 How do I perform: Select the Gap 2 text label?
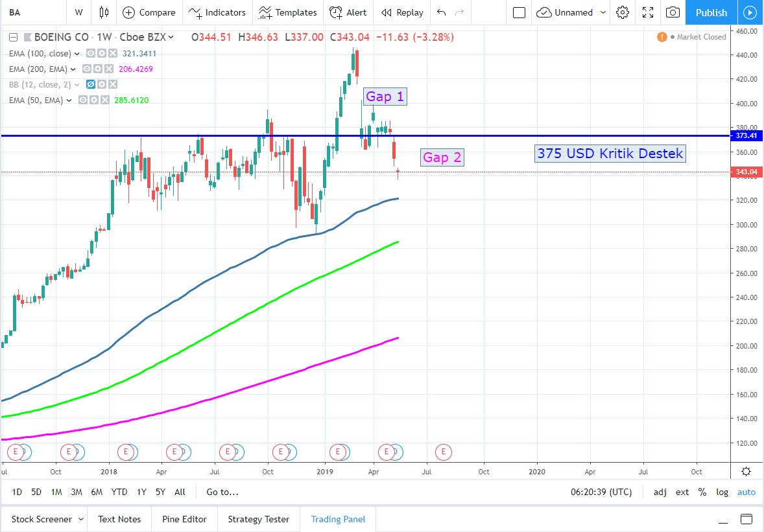click(442, 157)
